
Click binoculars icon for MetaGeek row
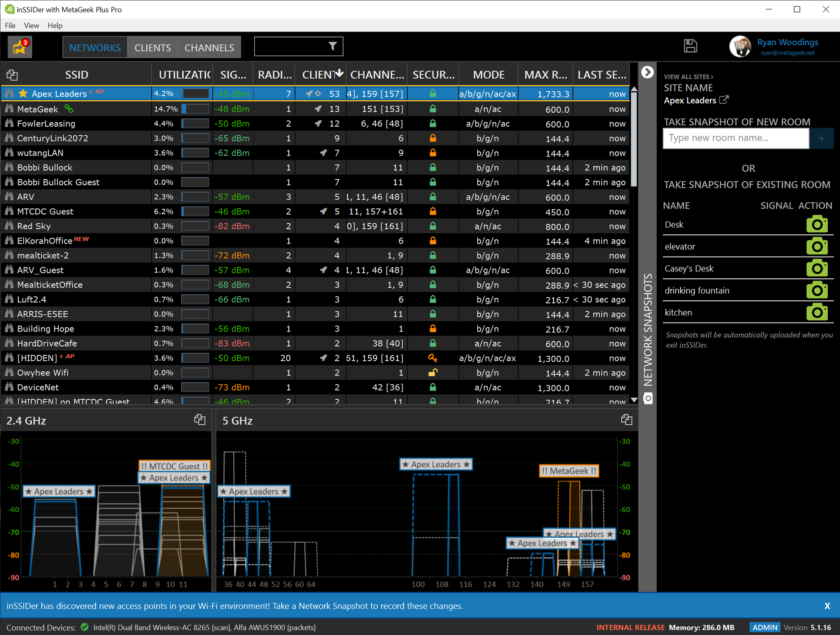point(9,109)
